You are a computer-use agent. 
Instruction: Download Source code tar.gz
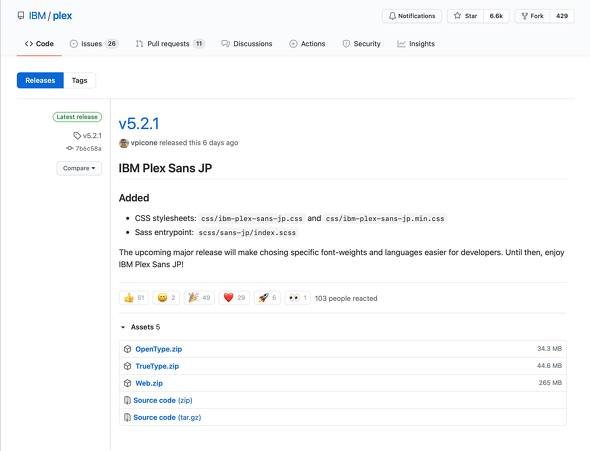click(167, 417)
